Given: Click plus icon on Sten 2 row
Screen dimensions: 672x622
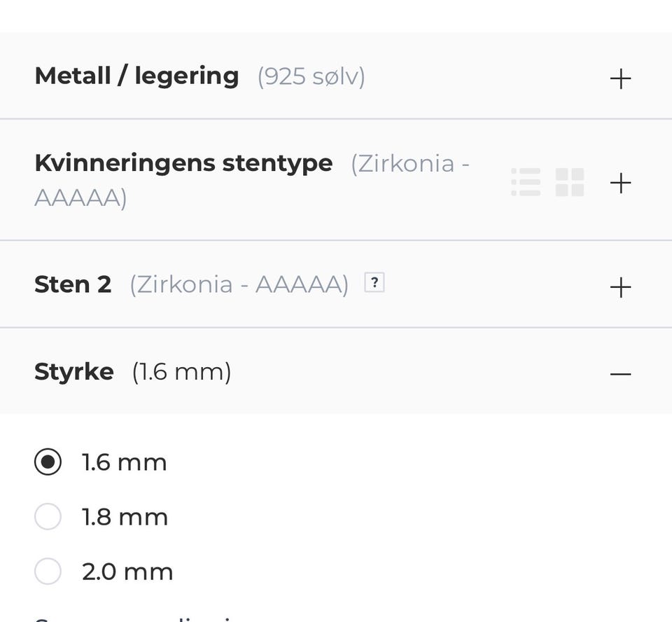Looking at the screenshot, I should [620, 287].
